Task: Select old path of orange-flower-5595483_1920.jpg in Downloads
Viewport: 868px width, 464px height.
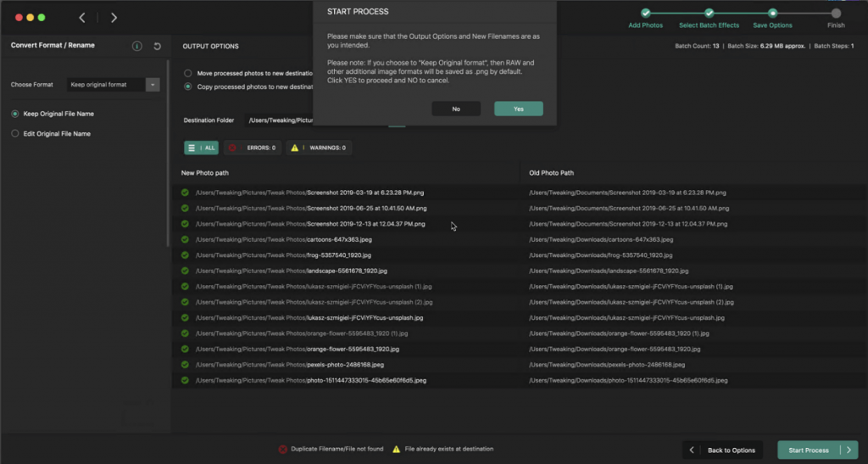Action: coord(615,349)
